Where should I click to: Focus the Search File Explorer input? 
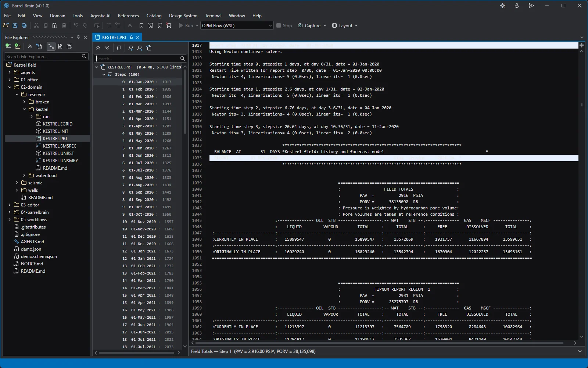(x=46, y=56)
